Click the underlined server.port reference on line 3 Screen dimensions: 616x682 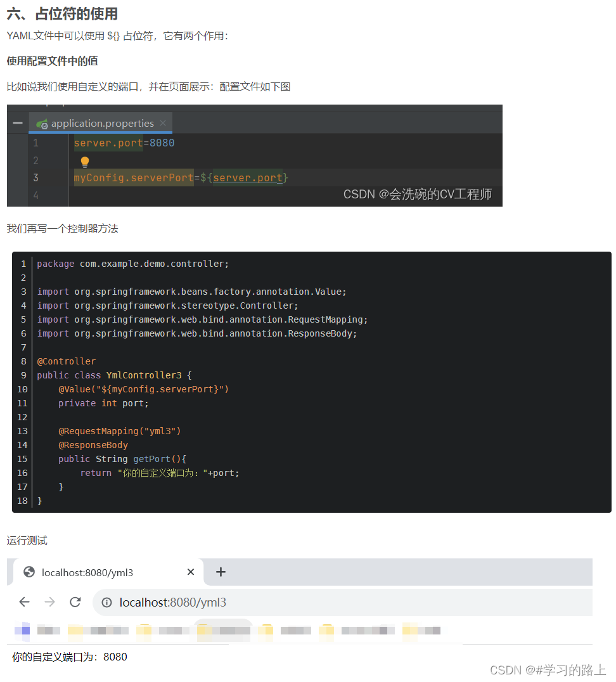247,177
